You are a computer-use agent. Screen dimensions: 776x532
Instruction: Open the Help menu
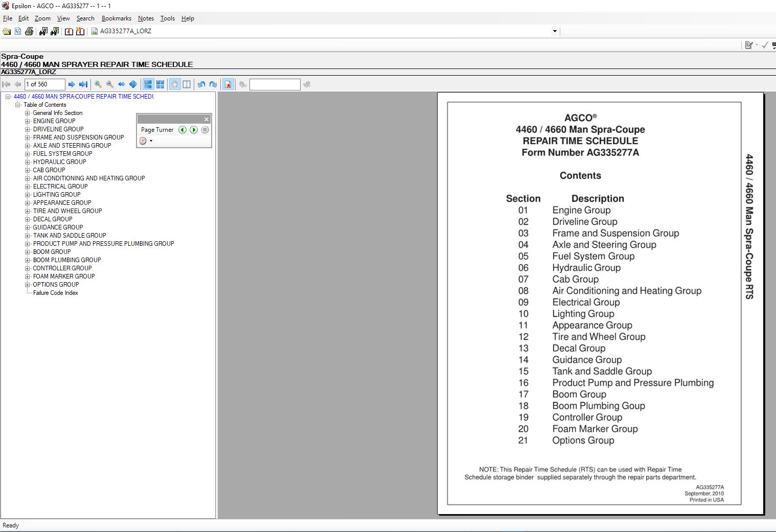188,18
